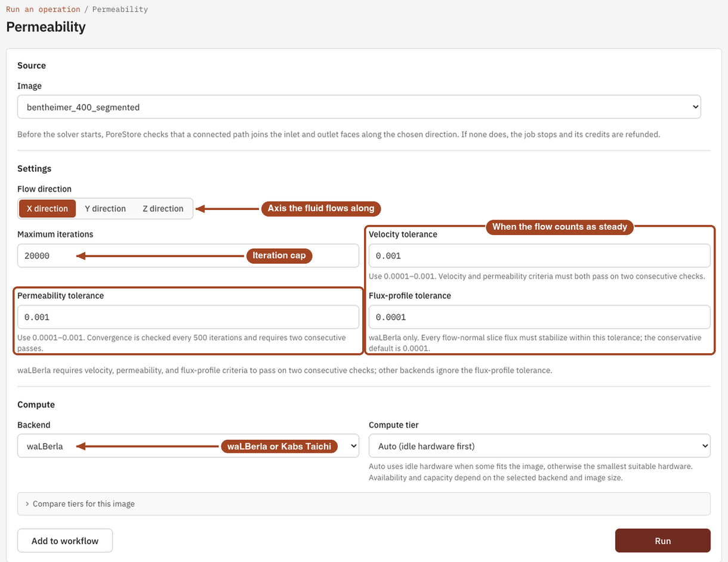Viewport: 728px width, 562px height.
Task: Click the Flux-profile tolerance label
Action: 410,296
